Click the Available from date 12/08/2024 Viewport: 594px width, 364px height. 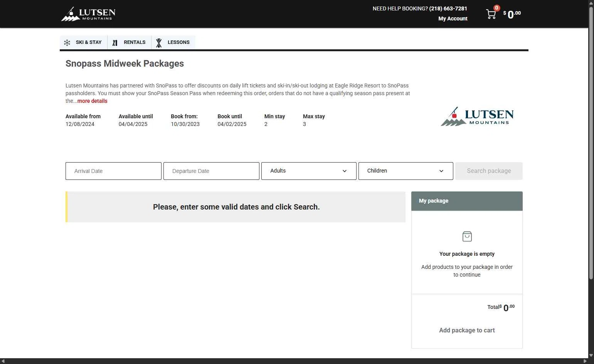coord(80,124)
